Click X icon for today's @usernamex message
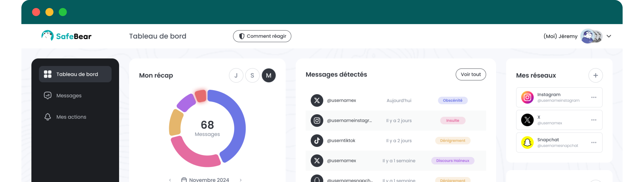 (317, 100)
